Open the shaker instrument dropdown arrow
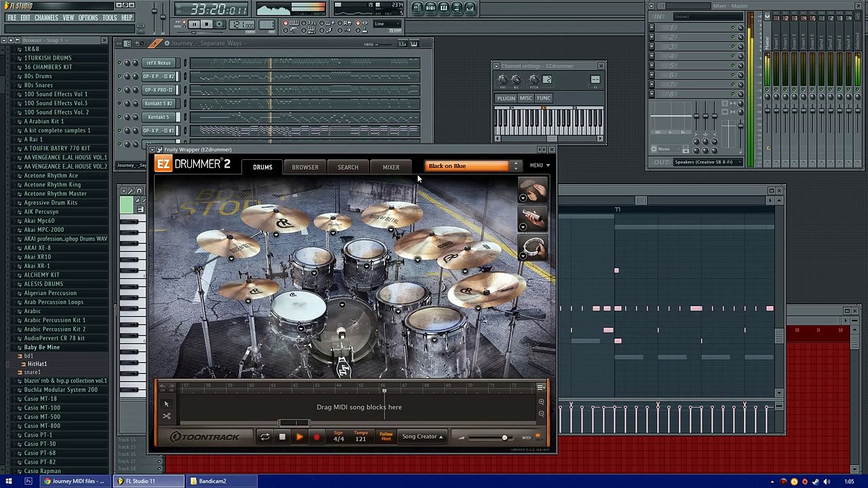Viewport: 868px width, 488px height. 523,228
